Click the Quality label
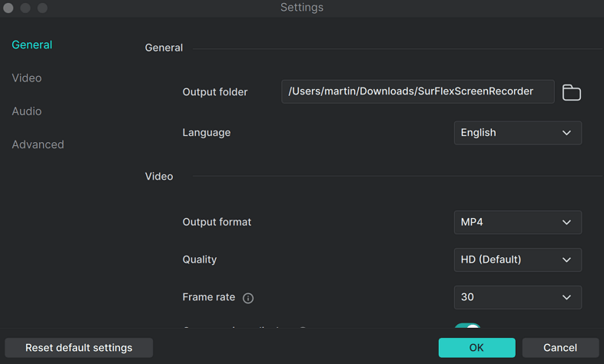 (x=200, y=260)
